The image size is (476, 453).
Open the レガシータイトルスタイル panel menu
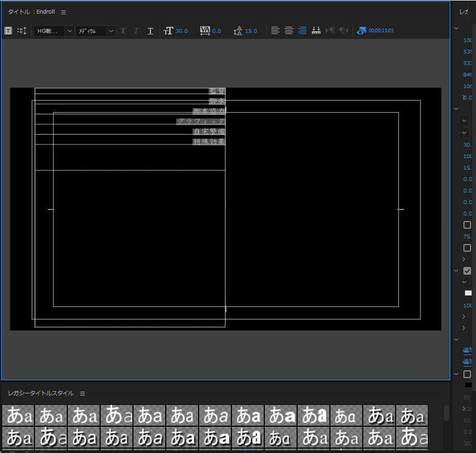tap(83, 393)
